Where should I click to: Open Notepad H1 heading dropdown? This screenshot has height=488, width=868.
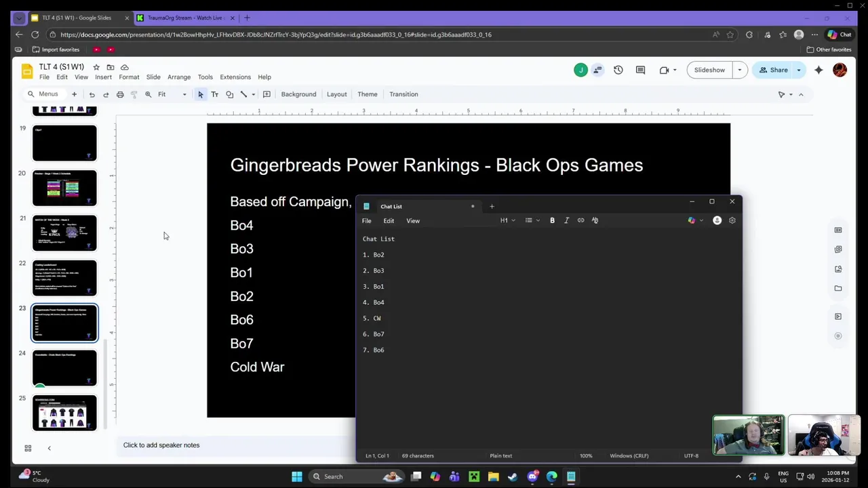(508, 220)
